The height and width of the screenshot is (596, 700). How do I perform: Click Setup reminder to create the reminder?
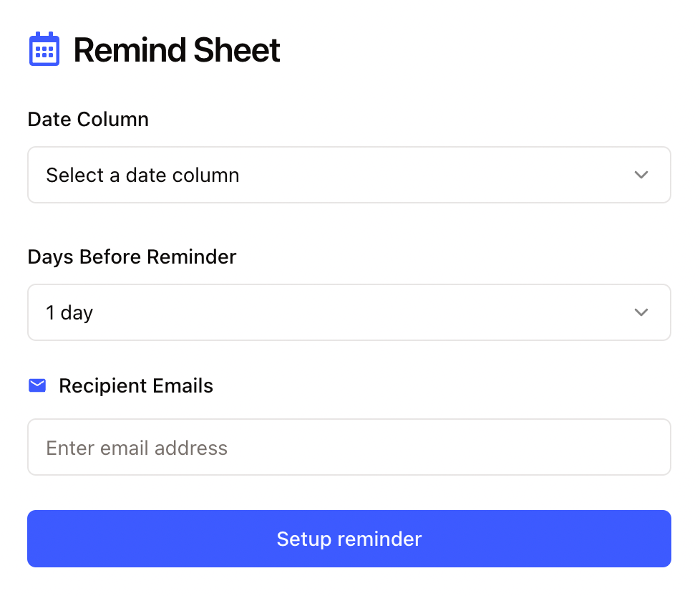(349, 539)
